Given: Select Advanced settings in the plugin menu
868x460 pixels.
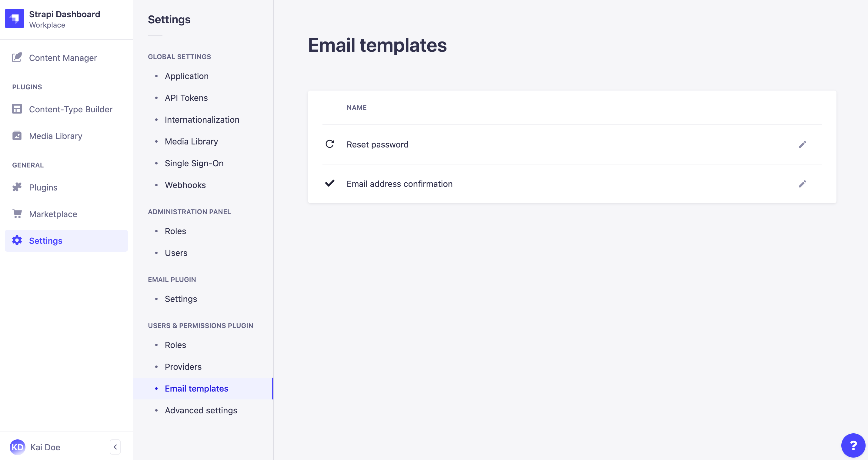Looking at the screenshot, I should click(201, 410).
